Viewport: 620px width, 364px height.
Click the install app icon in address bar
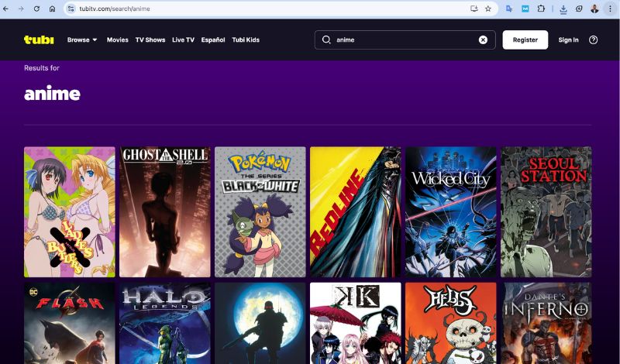(474, 9)
